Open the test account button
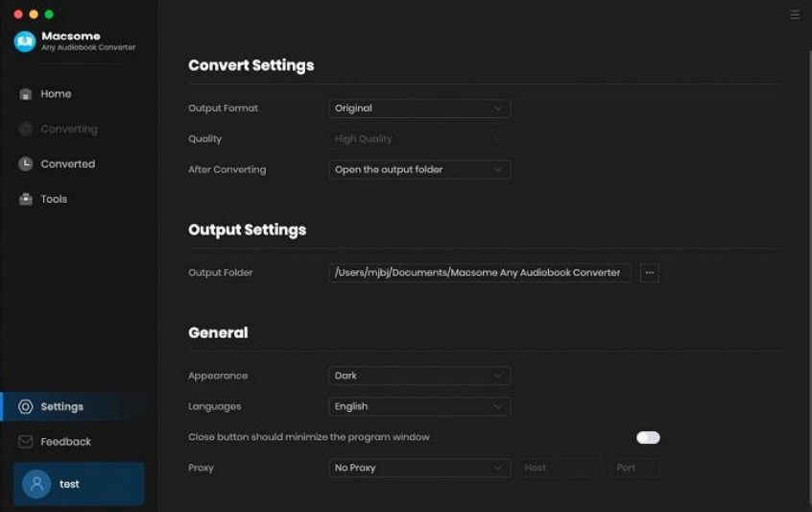The height and width of the screenshot is (512, 812). 79,484
